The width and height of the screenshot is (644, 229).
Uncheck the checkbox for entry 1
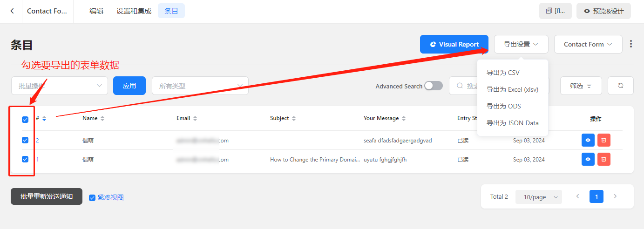[25, 159]
